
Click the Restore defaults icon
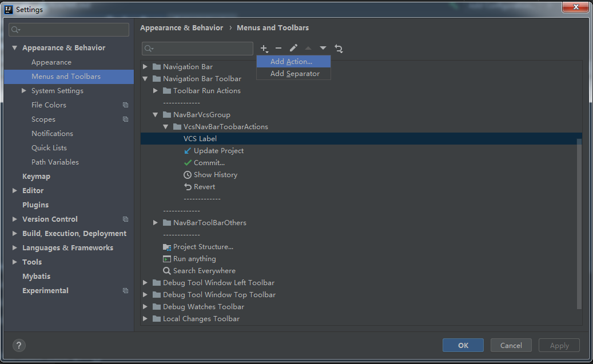(x=339, y=49)
